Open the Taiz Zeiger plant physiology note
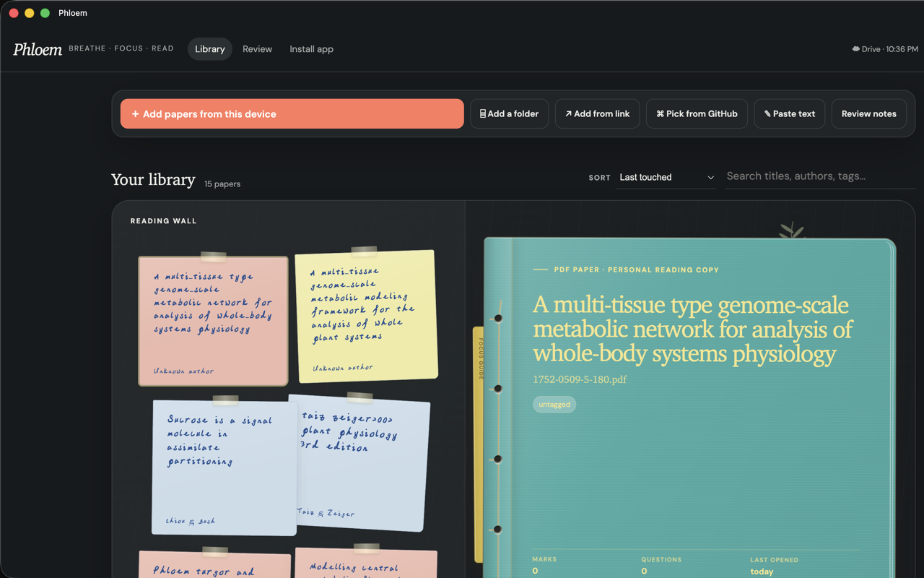Screen dimensions: 924x578 365,464
